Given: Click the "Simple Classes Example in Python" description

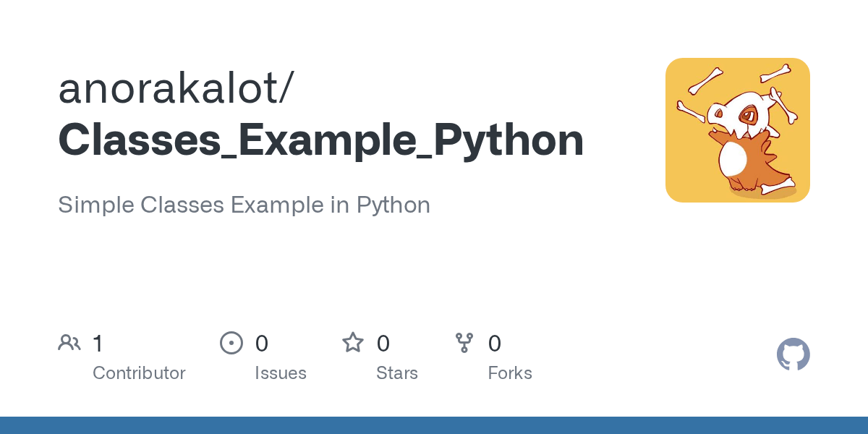Looking at the screenshot, I should click(244, 205).
